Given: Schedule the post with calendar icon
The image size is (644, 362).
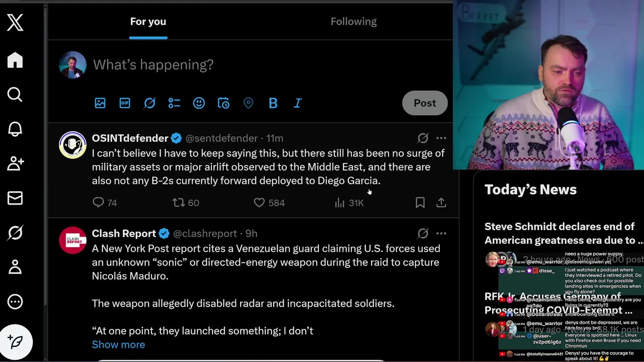Looking at the screenshot, I should point(223,103).
